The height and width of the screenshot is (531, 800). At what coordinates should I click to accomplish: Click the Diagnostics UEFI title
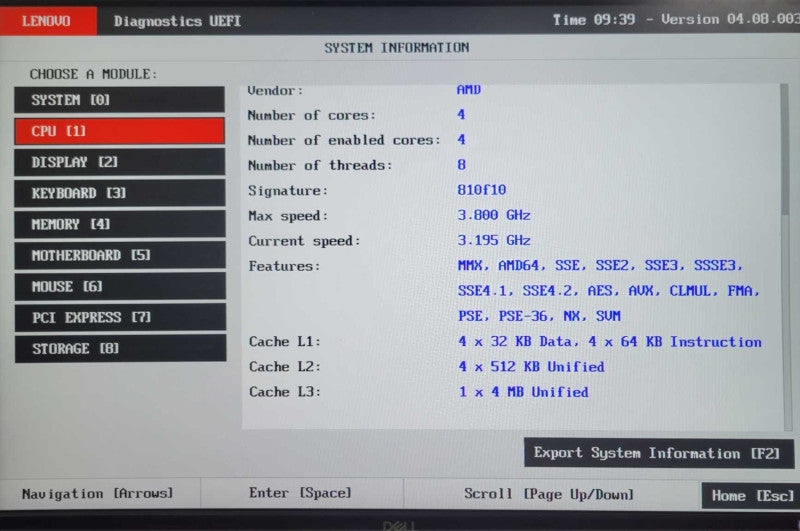[x=177, y=21]
